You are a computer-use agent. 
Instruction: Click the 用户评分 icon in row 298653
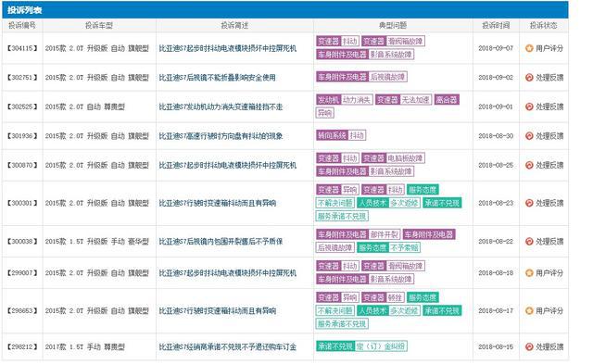[x=529, y=310]
